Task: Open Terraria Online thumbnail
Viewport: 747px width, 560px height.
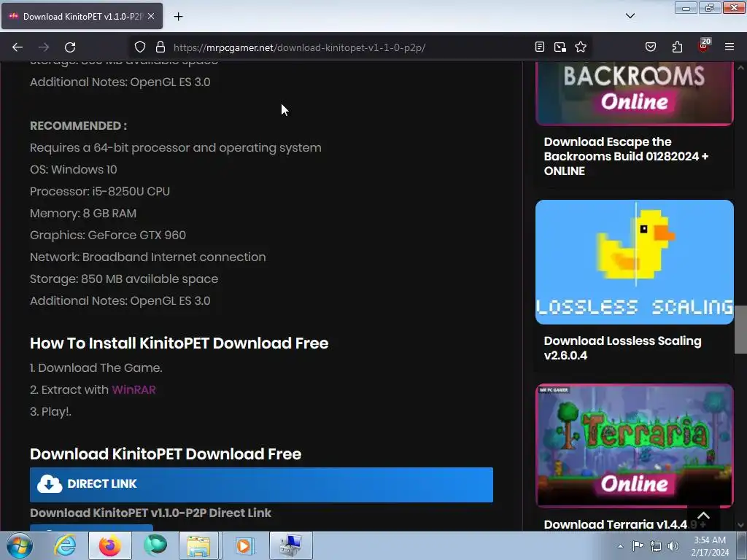Action: [x=634, y=446]
